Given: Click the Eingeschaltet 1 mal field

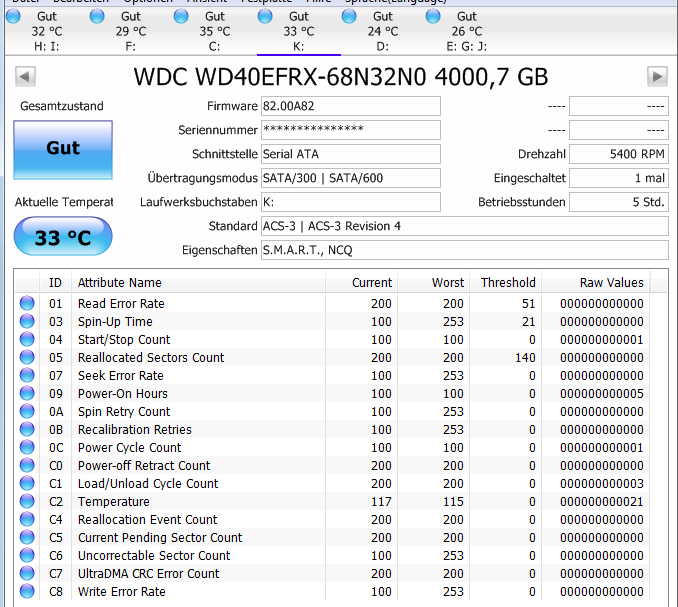Looking at the screenshot, I should click(x=619, y=178).
